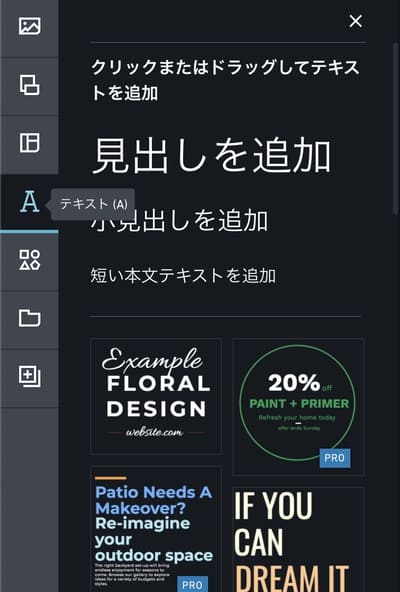
Task: Open the overlapping rectangles background icon
Action: click(29, 84)
